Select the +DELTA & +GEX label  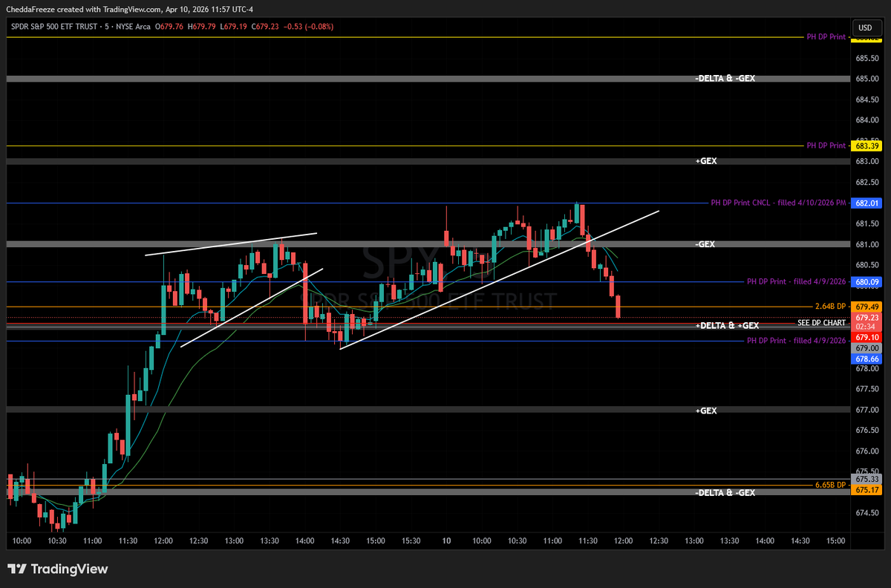point(727,326)
